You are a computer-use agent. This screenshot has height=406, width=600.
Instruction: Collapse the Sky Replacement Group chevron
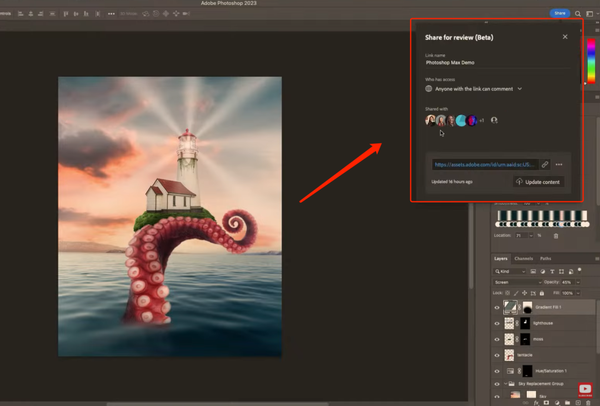point(505,384)
